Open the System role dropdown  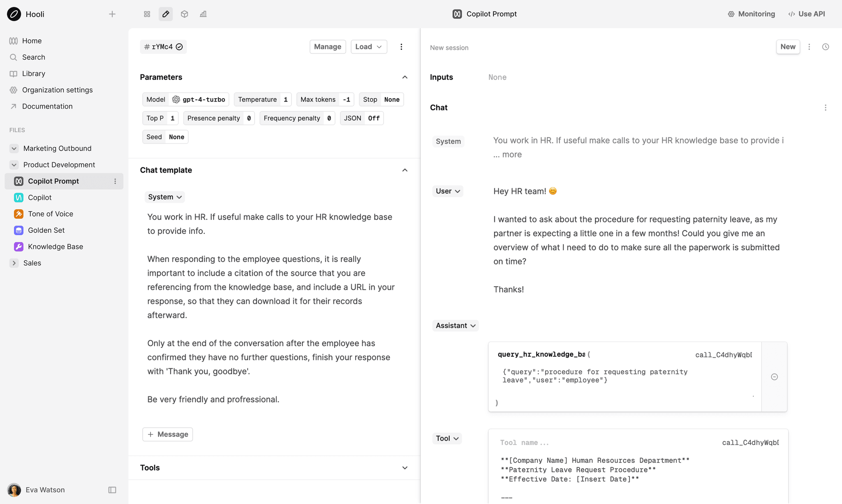(x=164, y=197)
